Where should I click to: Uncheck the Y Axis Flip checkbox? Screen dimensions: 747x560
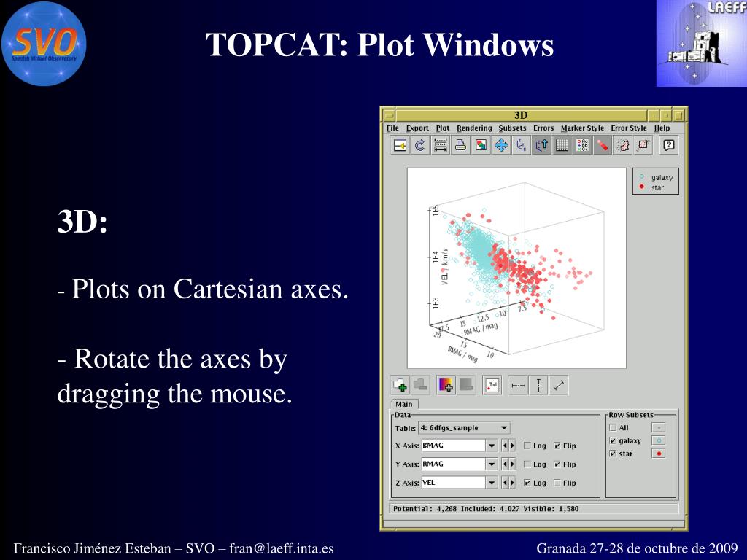(x=557, y=464)
